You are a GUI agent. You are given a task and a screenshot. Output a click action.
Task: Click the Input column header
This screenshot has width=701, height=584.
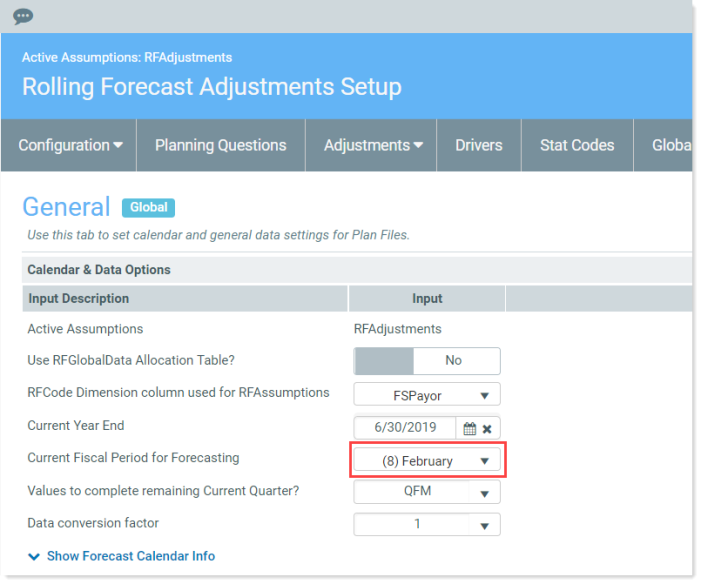click(x=427, y=298)
